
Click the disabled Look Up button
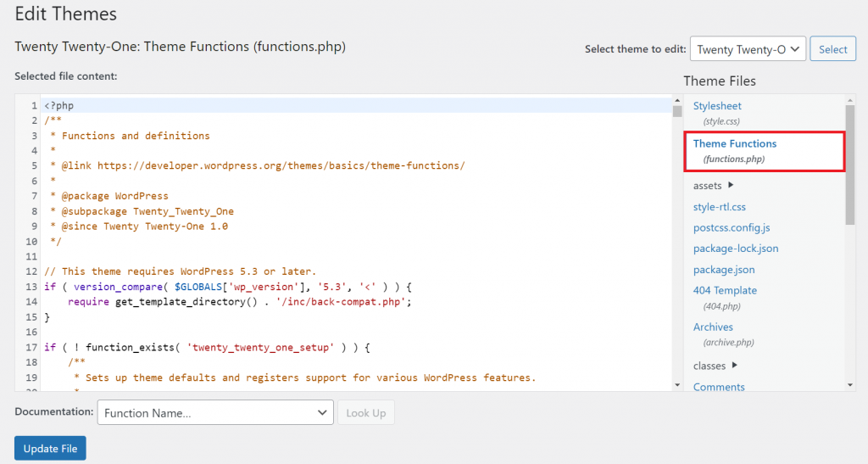[365, 413]
